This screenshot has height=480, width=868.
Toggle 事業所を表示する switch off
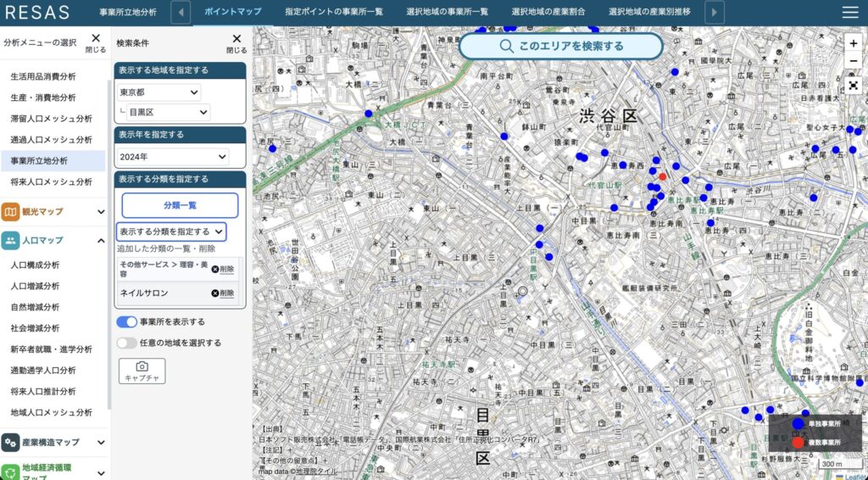[x=127, y=322]
